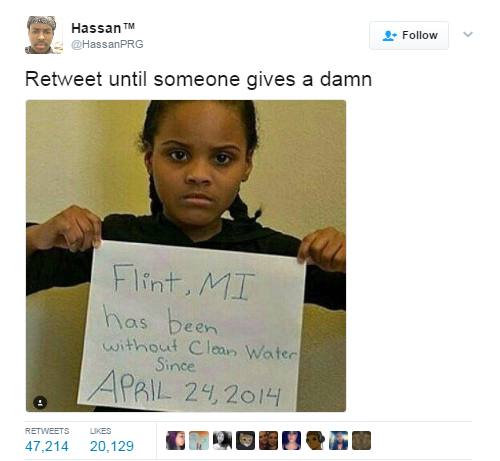This screenshot has height=461, width=500.
Task: Open the ninth liker's brown avatar
Action: [361, 440]
